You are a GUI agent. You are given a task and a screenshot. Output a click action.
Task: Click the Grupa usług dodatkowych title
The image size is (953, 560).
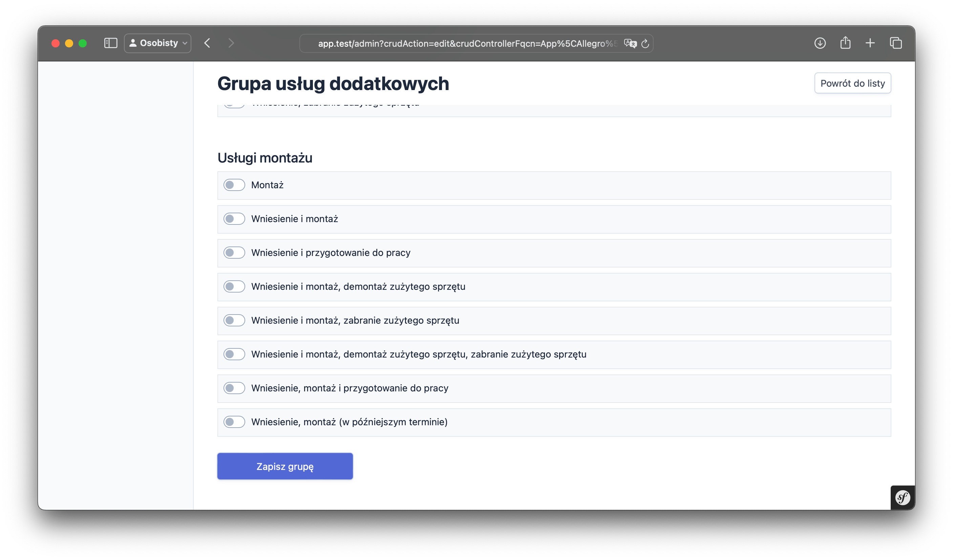[333, 84]
